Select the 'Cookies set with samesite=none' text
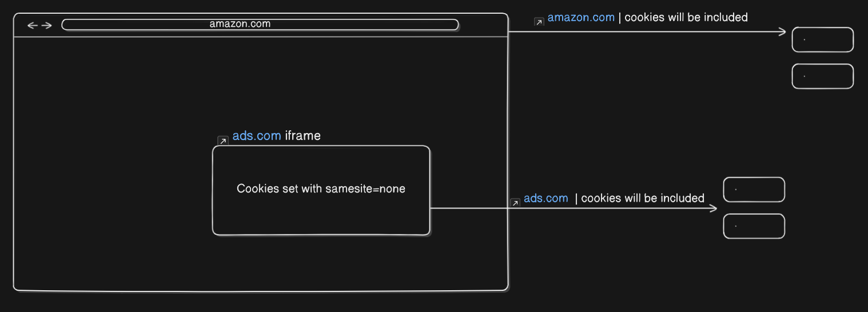This screenshot has width=868, height=312. (x=321, y=189)
